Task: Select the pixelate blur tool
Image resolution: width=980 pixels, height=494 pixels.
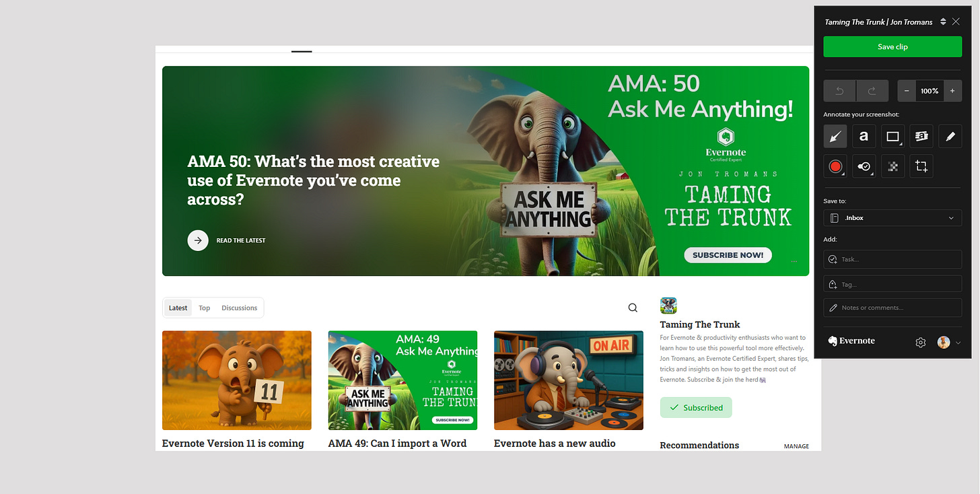Action: pos(893,166)
